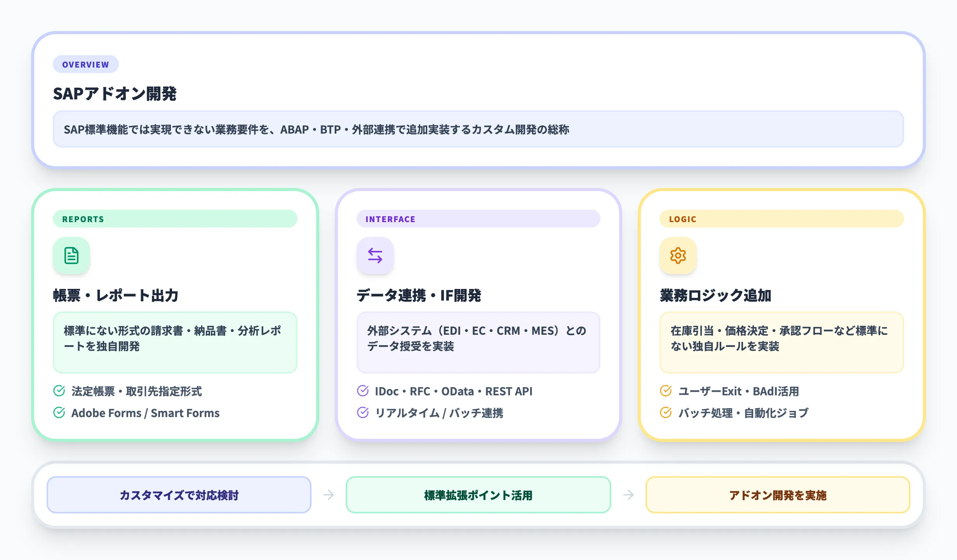Click the アドオン開発を実施 button
The image size is (957, 560).
[777, 495]
